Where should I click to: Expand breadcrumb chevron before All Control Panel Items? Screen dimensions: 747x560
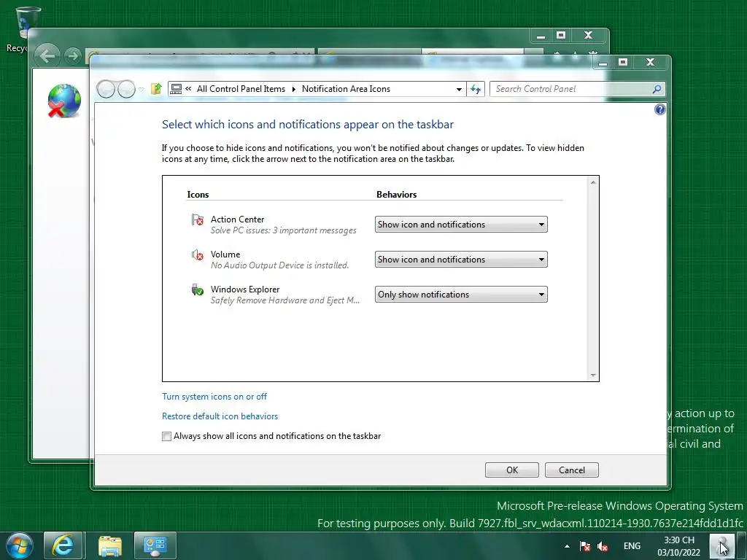[x=189, y=88]
